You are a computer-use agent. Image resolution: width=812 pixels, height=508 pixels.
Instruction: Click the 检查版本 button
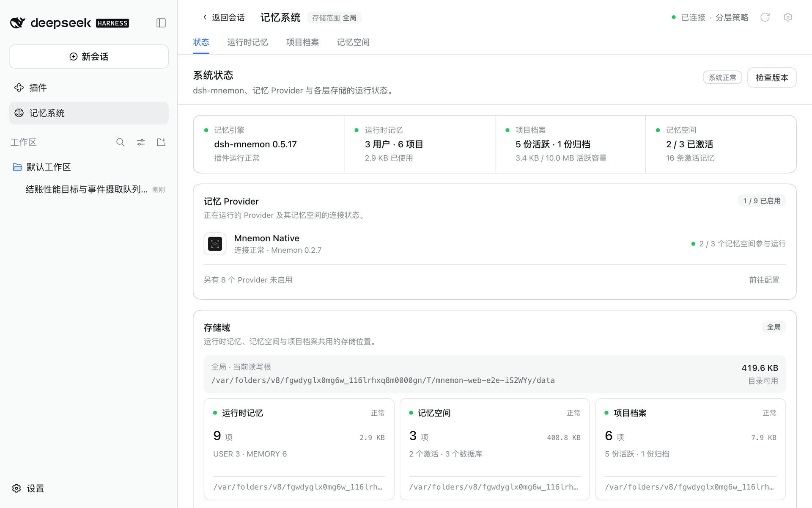772,77
